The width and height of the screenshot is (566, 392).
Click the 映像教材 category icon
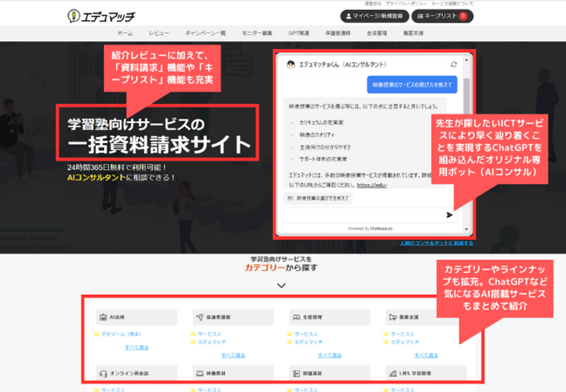(199, 374)
